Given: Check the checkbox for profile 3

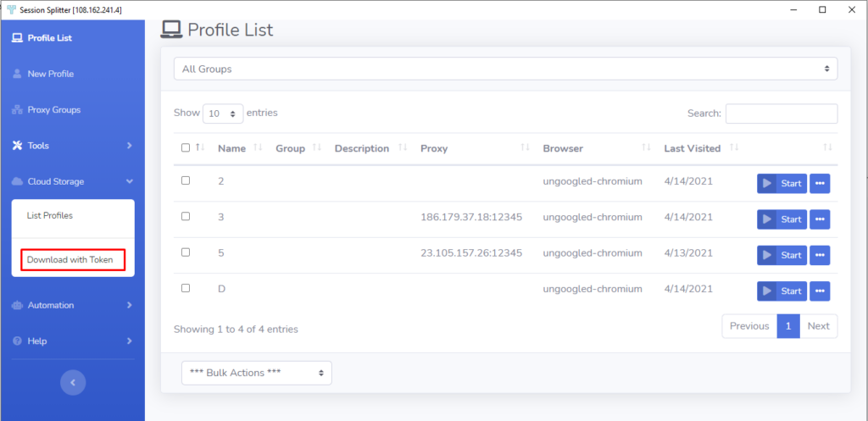Looking at the screenshot, I should coord(186,216).
